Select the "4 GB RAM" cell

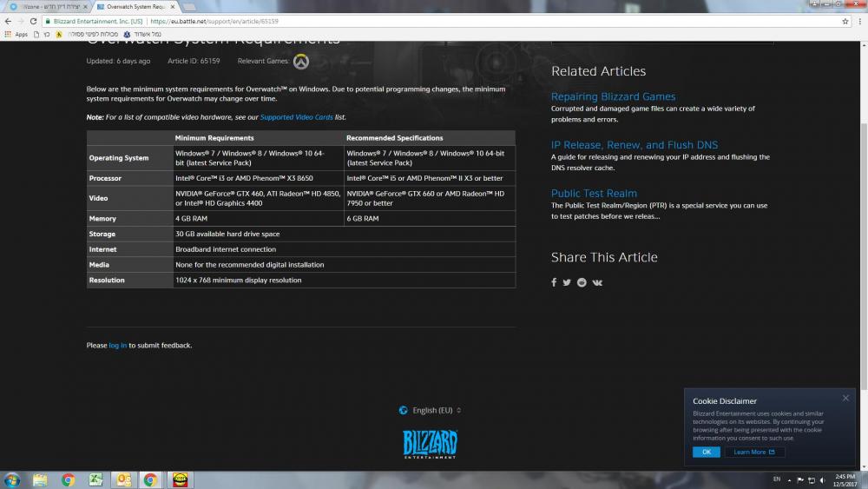click(259, 219)
